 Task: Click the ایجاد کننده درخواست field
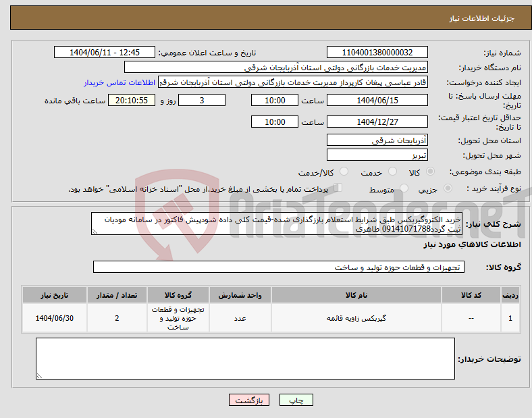point(293,82)
